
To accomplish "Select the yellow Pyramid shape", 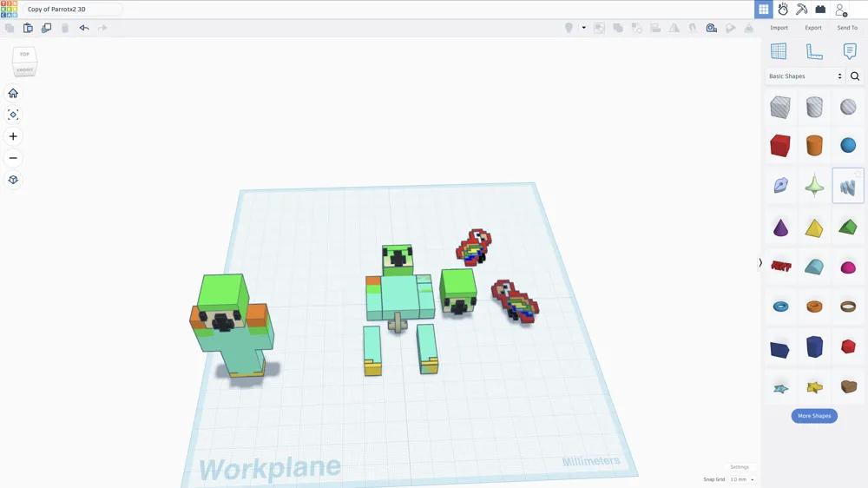I will pos(814,228).
